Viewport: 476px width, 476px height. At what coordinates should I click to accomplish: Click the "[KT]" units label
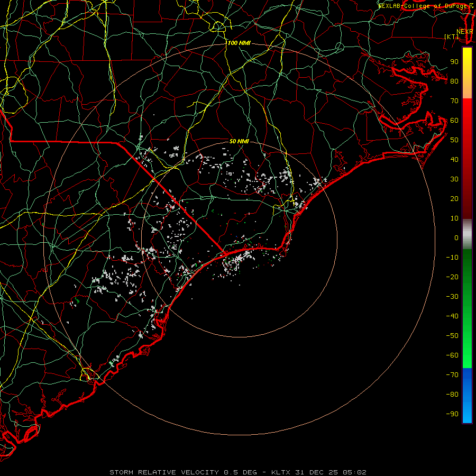(452, 36)
